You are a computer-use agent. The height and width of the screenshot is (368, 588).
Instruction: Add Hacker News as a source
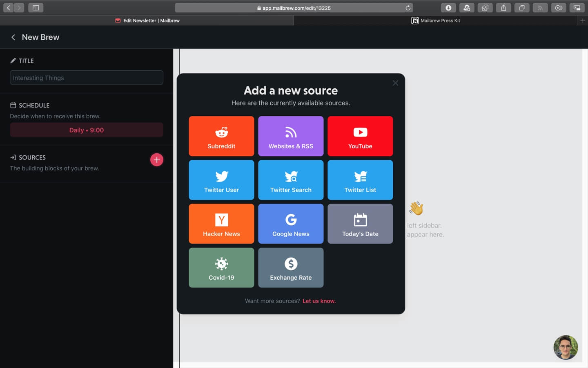pos(221,224)
